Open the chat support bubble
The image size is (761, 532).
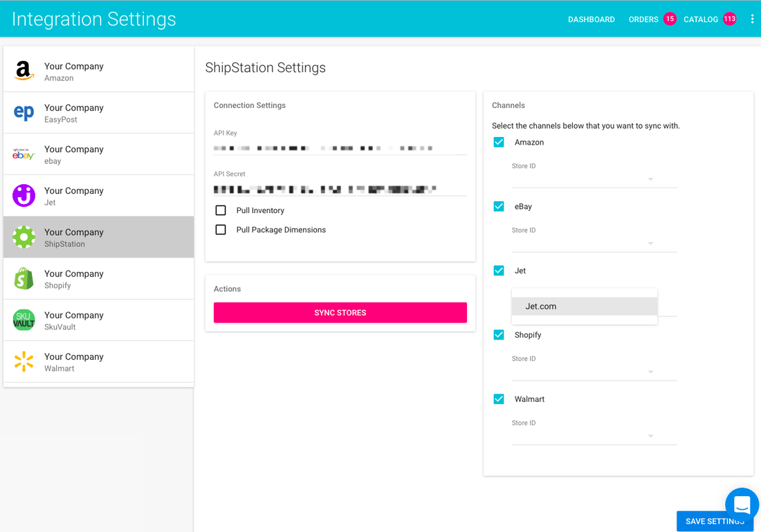[742, 504]
